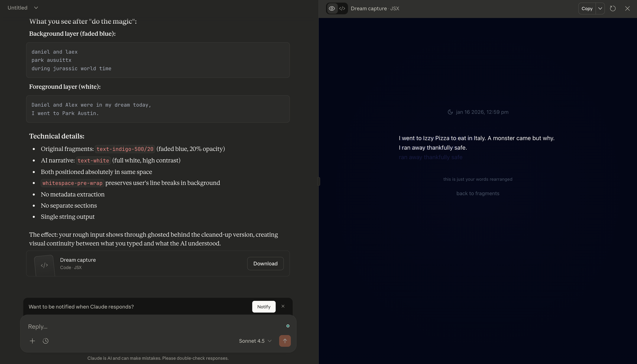Open the Sonnet 4.5 model selector
The image size is (637, 364).
[x=255, y=341]
